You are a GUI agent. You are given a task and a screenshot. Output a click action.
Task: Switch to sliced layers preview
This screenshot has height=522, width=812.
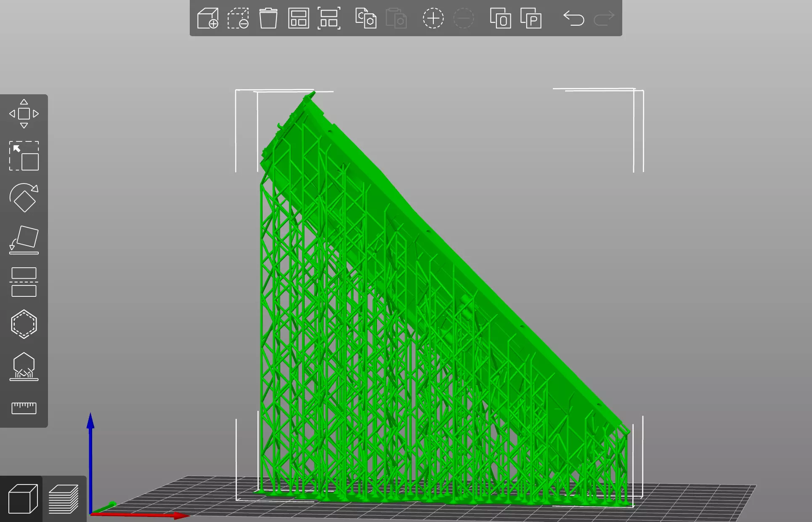click(64, 499)
